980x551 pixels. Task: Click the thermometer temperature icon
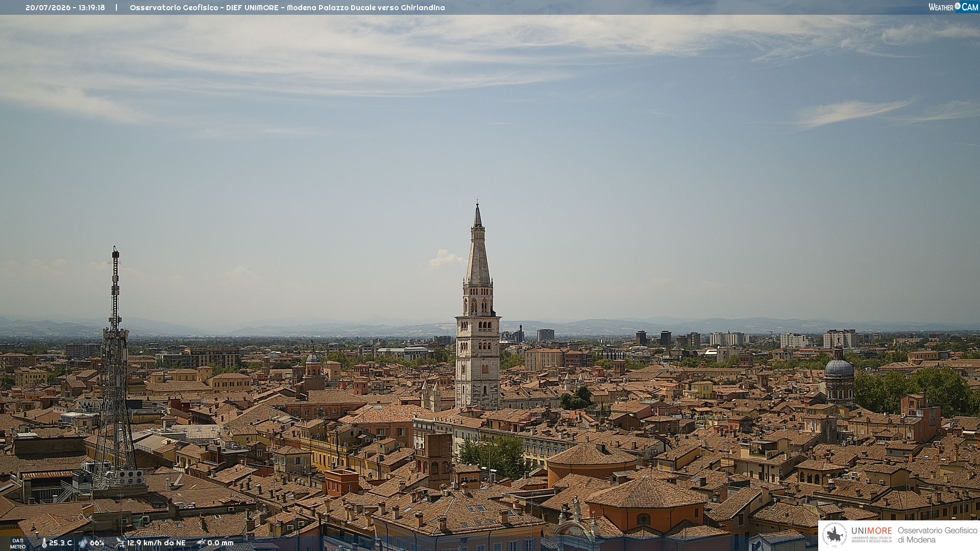coord(44,543)
